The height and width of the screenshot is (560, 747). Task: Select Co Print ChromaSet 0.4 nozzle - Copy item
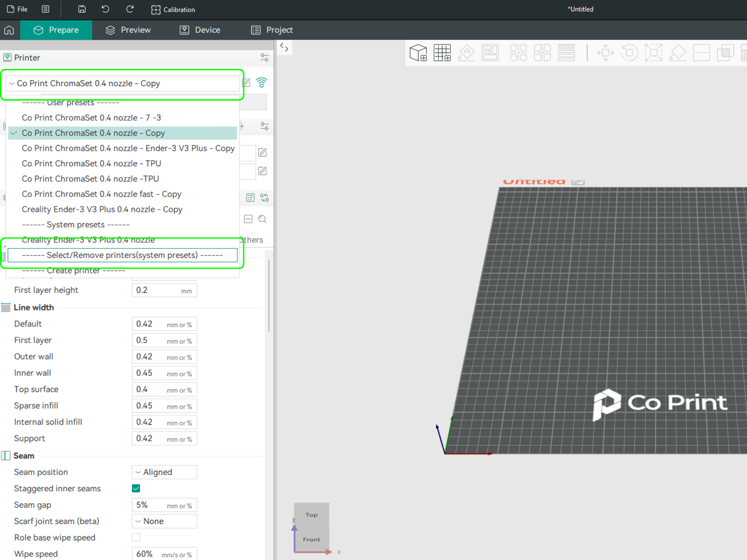click(123, 133)
